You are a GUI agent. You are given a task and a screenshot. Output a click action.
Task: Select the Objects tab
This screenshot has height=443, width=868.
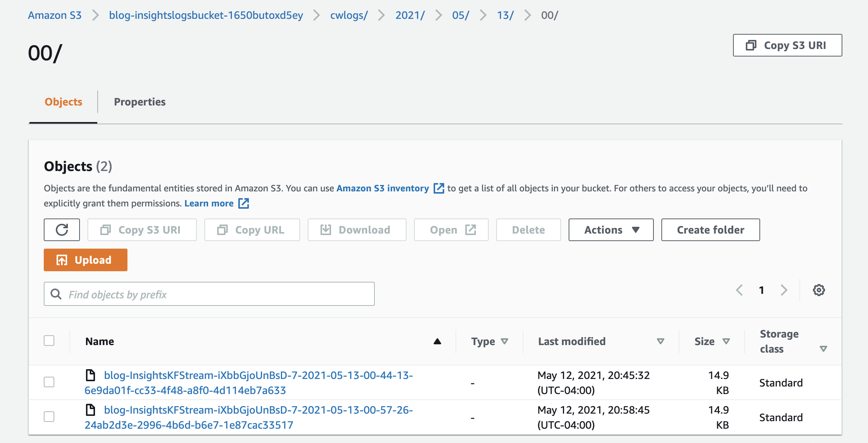63,102
